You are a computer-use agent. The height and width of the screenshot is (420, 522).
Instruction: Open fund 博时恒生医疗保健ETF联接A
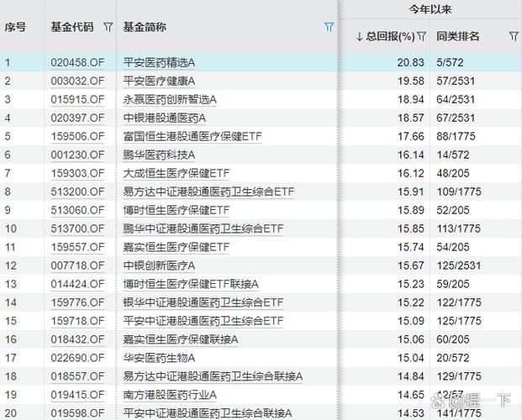pos(191,284)
